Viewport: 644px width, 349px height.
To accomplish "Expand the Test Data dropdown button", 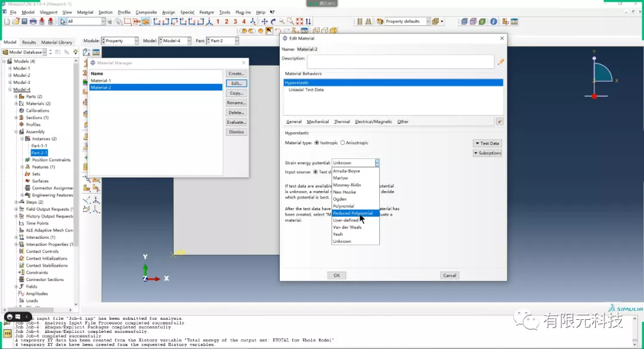I will click(487, 143).
